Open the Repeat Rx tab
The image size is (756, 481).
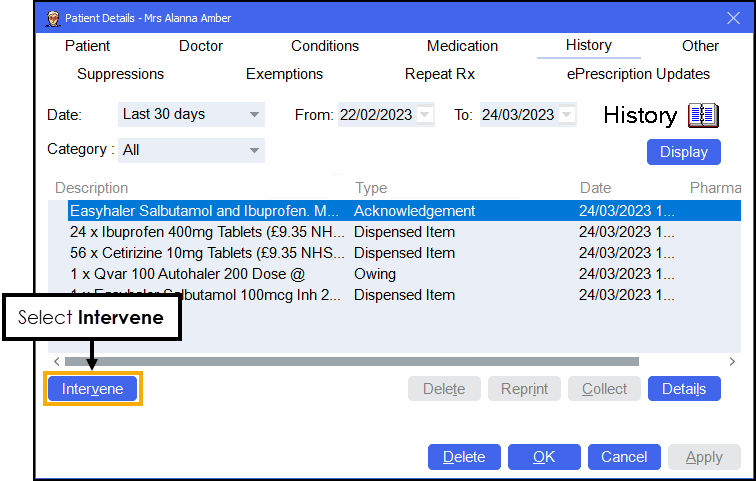(439, 74)
